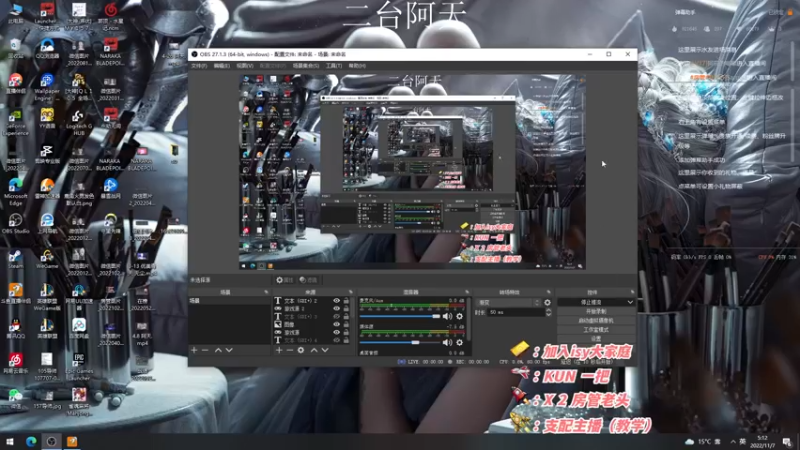Open transition properties gear icon
This screenshot has height=450, width=800.
pos(547,303)
